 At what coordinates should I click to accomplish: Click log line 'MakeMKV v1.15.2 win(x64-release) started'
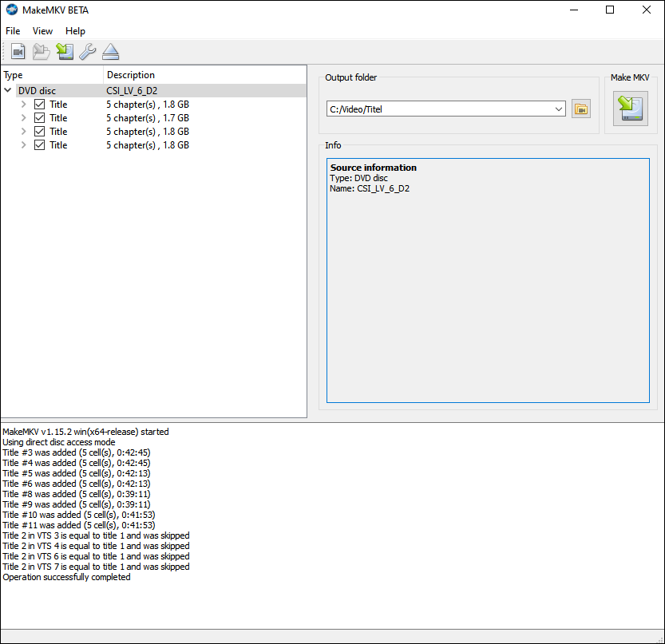click(85, 432)
